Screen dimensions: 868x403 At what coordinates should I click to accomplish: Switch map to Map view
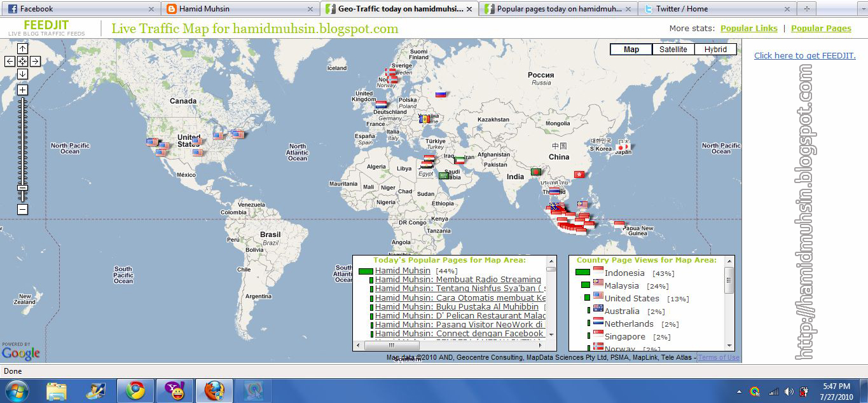[631, 50]
